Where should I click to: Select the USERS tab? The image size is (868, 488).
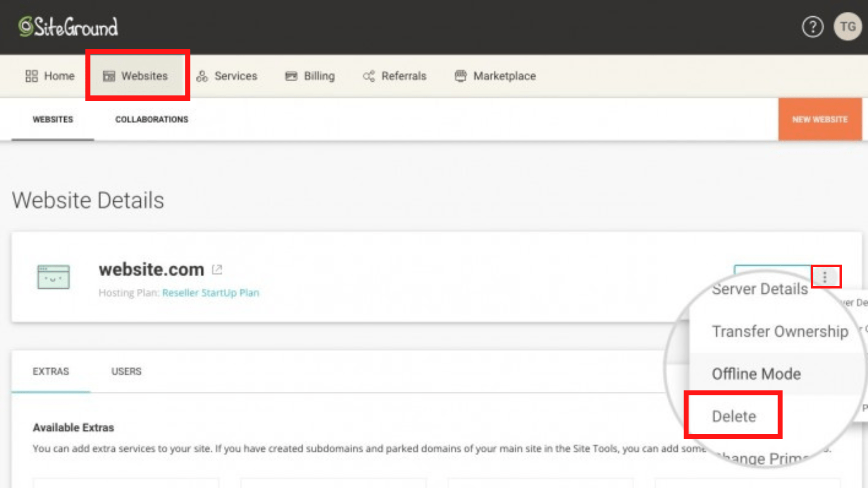coord(126,371)
